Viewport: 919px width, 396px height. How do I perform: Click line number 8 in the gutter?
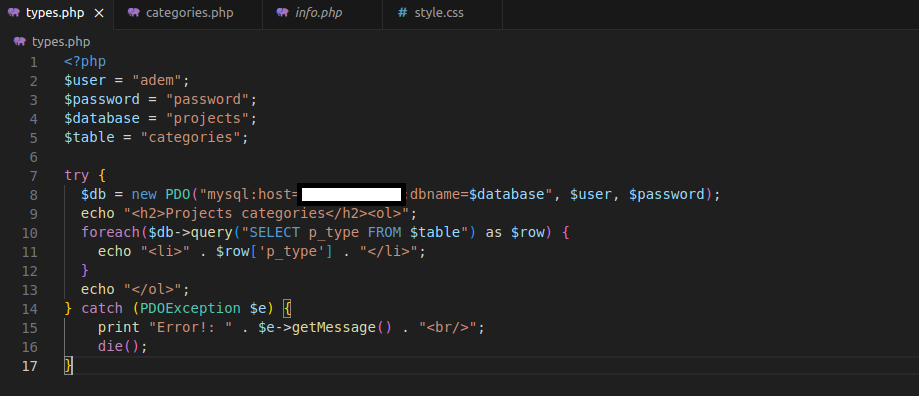[33, 195]
